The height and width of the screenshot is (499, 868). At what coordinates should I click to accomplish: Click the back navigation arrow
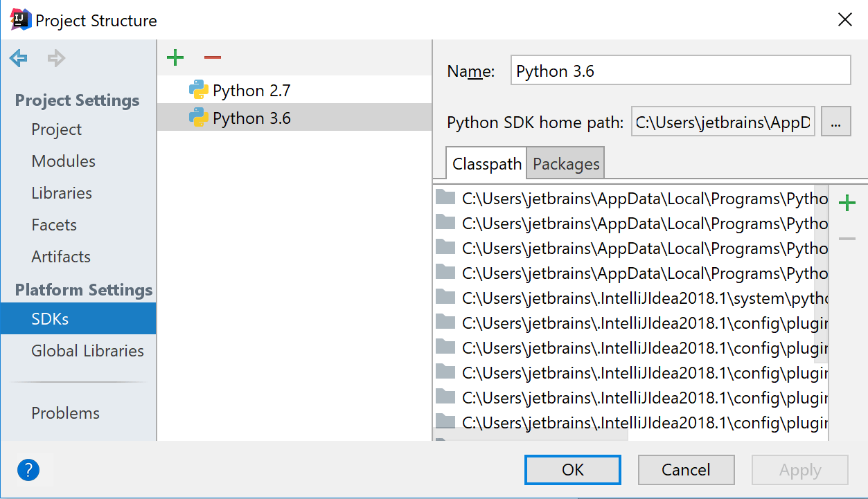pos(17,57)
